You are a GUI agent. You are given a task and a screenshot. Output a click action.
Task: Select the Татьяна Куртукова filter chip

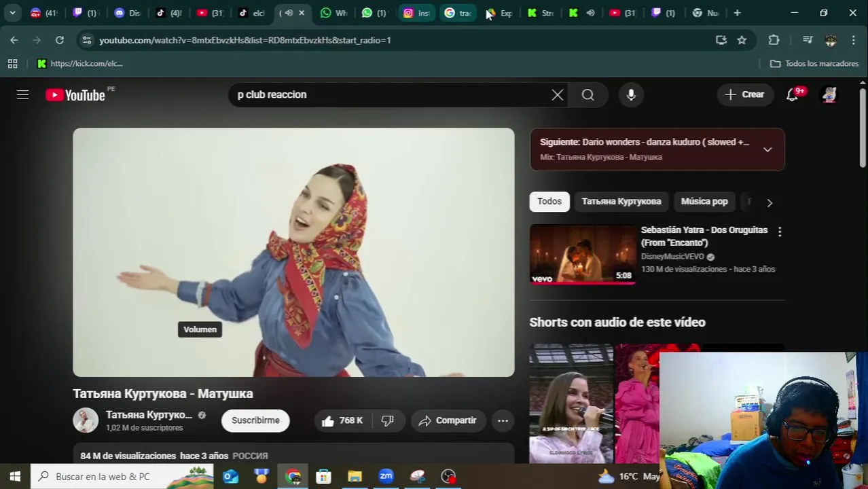tap(621, 202)
